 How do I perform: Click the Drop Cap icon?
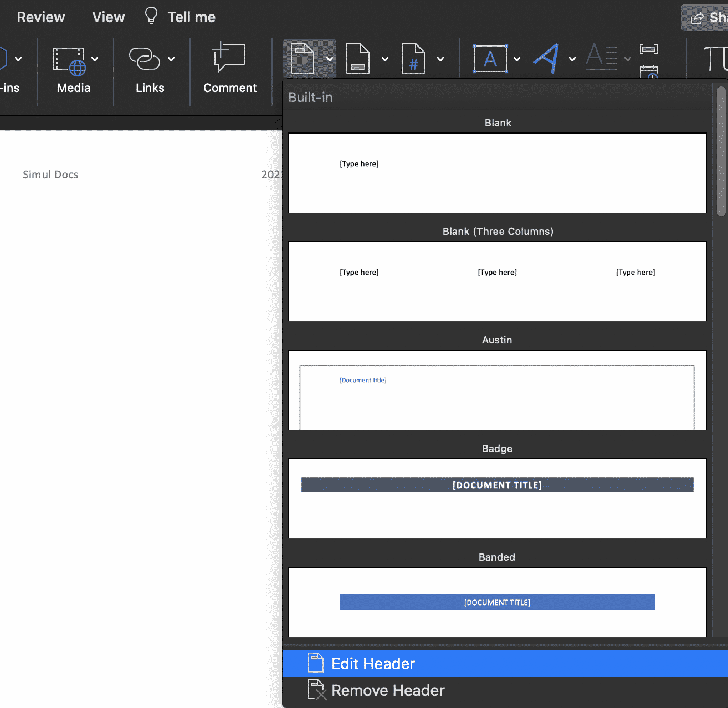coord(601,57)
